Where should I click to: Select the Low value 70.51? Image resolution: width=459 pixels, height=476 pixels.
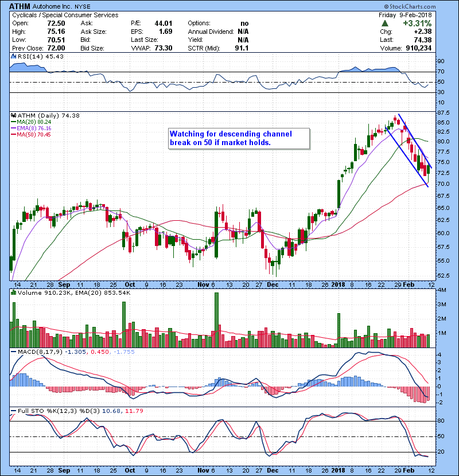click(56, 40)
